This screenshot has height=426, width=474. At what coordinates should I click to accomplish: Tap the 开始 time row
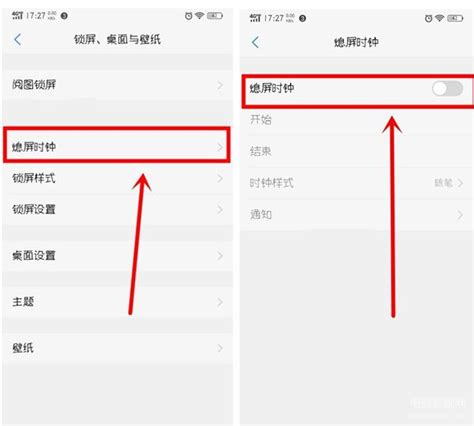[357, 119]
